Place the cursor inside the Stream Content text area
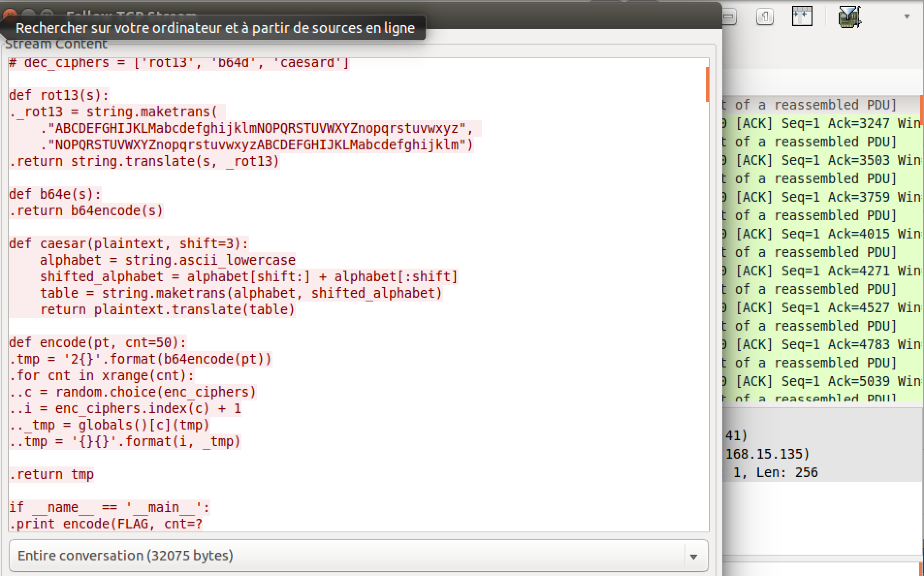Screen dimensions: 924x576 point(339,291)
